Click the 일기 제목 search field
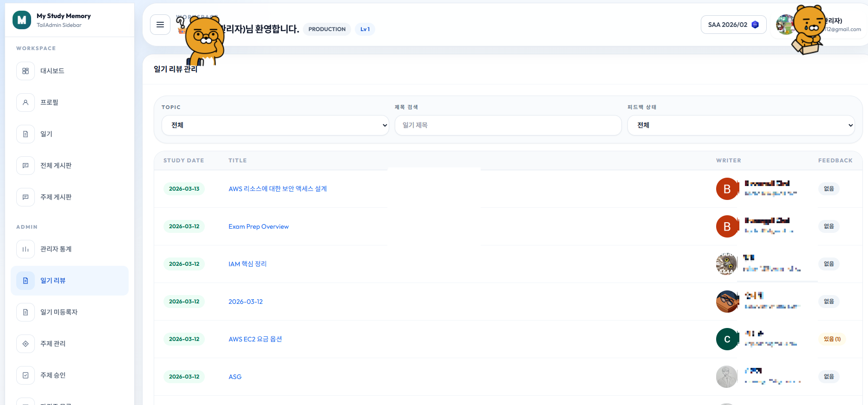 508,125
